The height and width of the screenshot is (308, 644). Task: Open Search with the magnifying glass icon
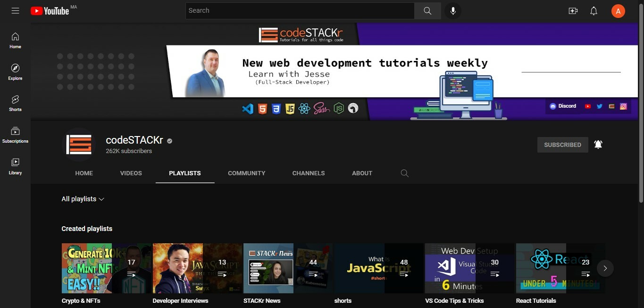tap(427, 10)
